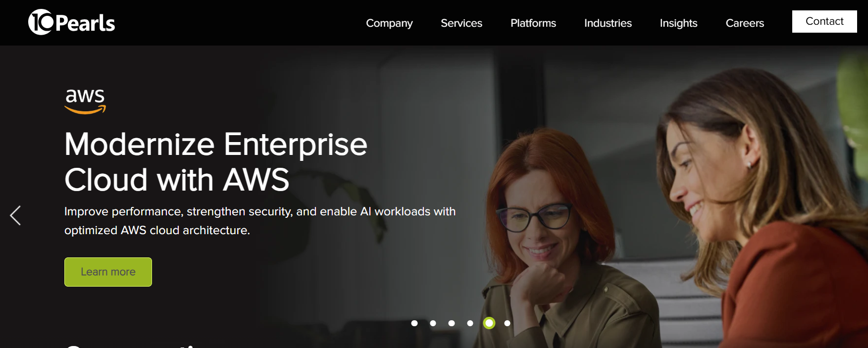Open the Services menu
The image size is (868, 348).
point(461,23)
